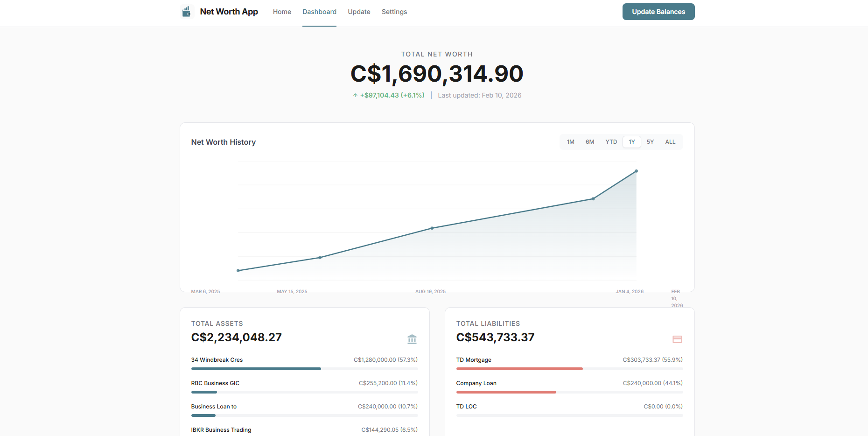This screenshot has width=868, height=436.
Task: Open the Update page from the navigation
Action: (359, 12)
